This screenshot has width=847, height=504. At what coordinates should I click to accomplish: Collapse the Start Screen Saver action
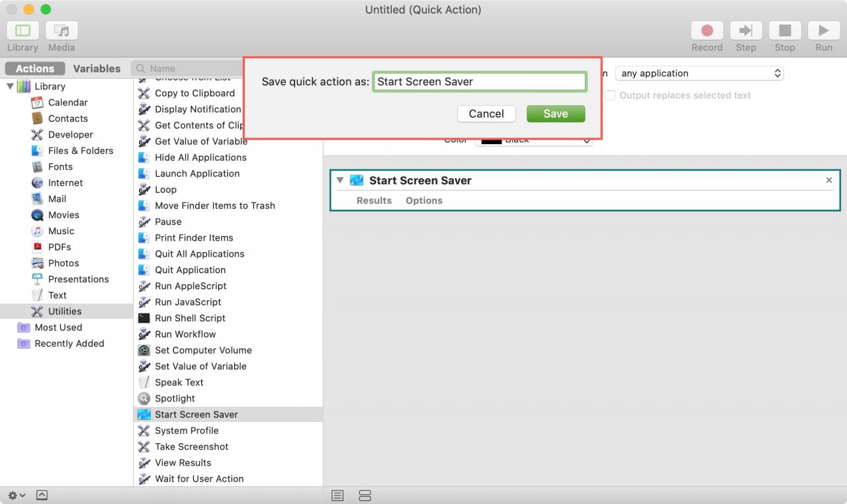coord(340,180)
